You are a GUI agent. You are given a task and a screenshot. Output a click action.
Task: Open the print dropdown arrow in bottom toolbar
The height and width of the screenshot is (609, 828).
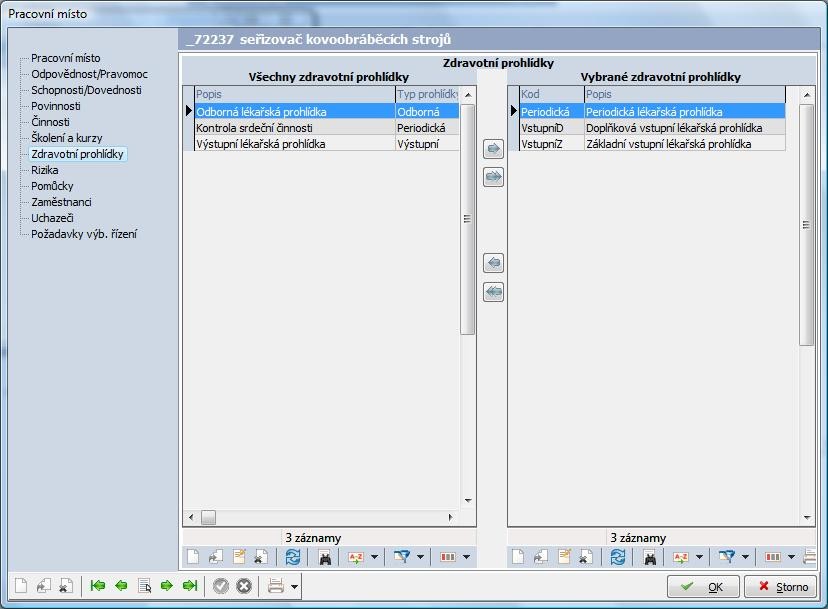(295, 587)
